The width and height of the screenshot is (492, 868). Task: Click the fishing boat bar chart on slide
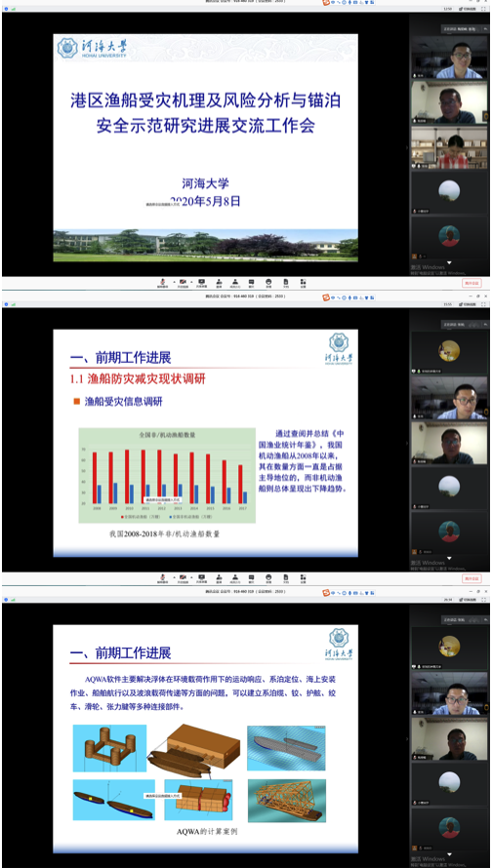click(167, 475)
